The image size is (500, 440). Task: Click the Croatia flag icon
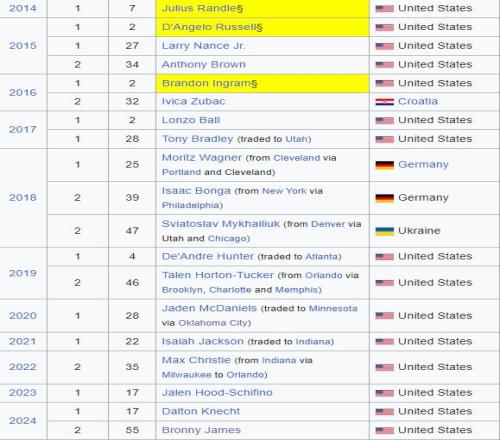click(x=385, y=102)
